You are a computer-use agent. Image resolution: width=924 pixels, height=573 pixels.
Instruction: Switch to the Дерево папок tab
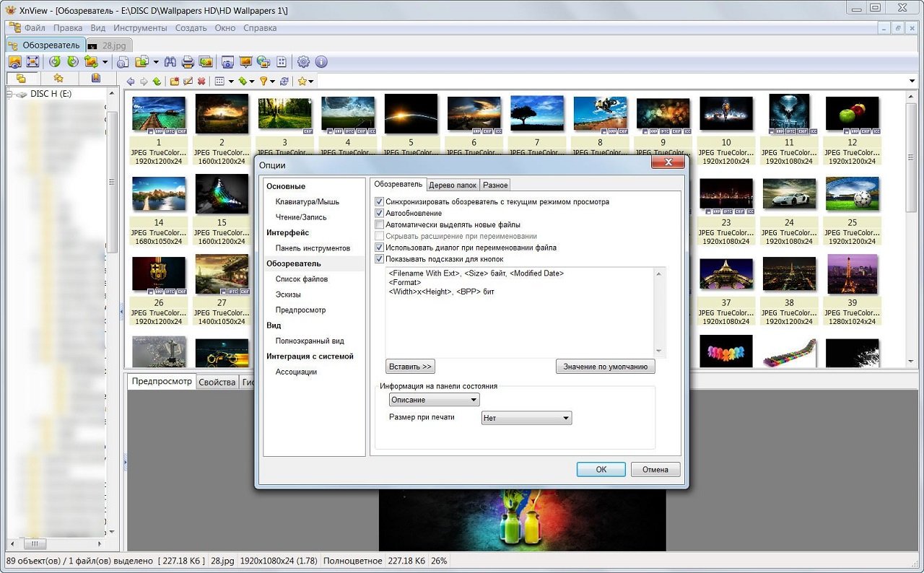point(453,185)
